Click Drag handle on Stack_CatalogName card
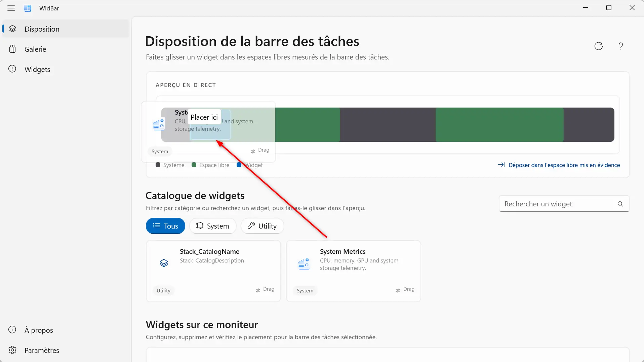This screenshot has width=644, height=362. [x=265, y=289]
